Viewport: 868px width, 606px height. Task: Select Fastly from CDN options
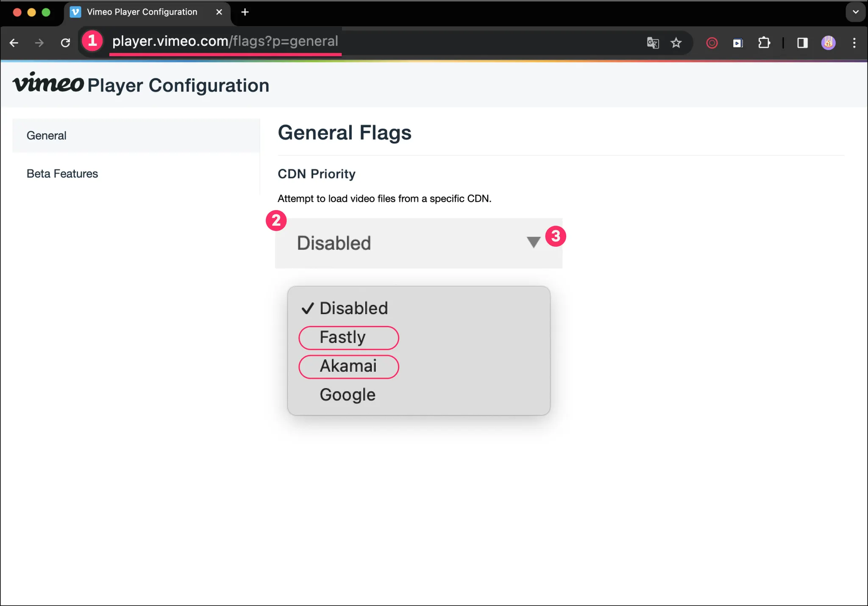pos(342,337)
